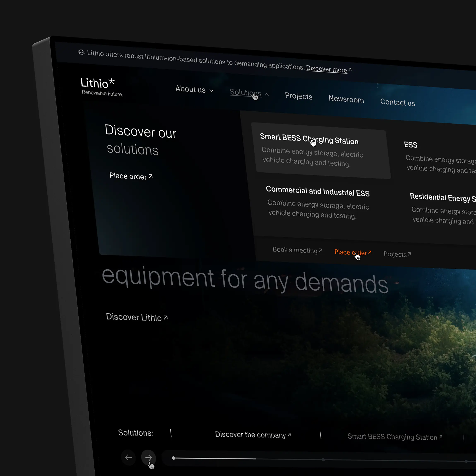Viewport: 476px width, 476px height.
Task: Click the arrow icon next to Discover Lithio
Action: 166,317
